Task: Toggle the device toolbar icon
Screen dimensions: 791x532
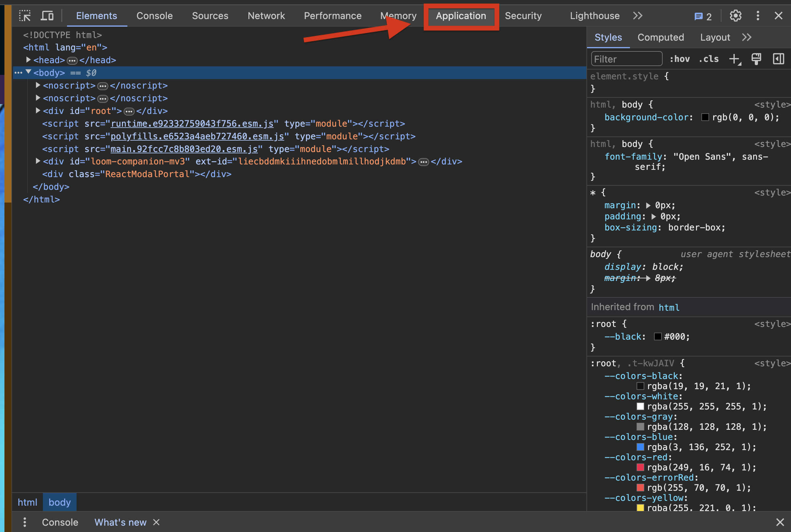Action: click(x=47, y=16)
